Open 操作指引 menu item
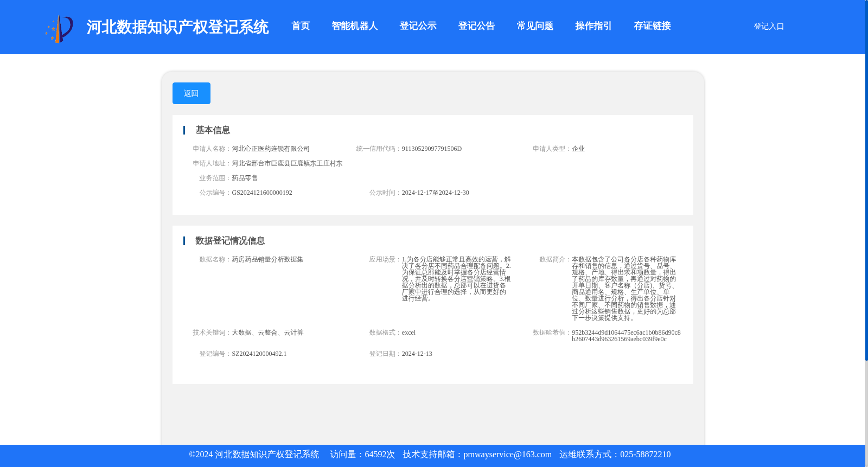The image size is (868, 467). click(593, 26)
